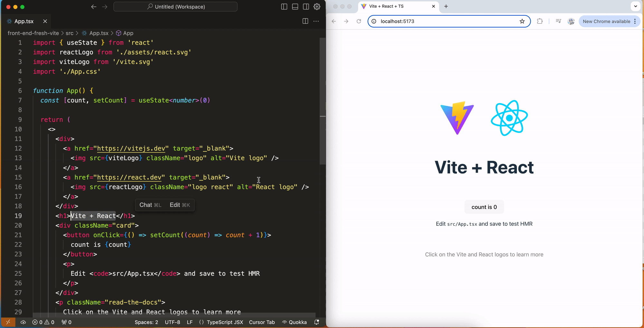644x328 pixels.
Task: Select the App.tsx editor tab
Action: (x=24, y=21)
